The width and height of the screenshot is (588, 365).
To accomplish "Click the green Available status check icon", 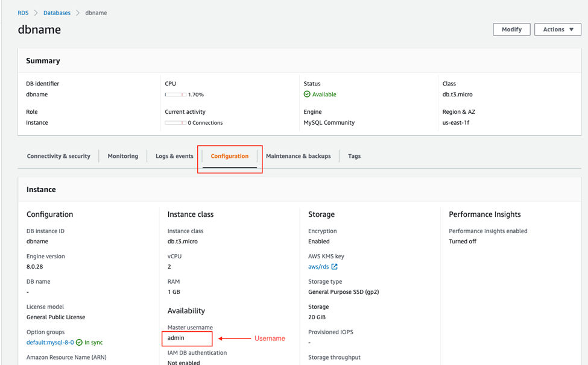I will [x=307, y=95].
